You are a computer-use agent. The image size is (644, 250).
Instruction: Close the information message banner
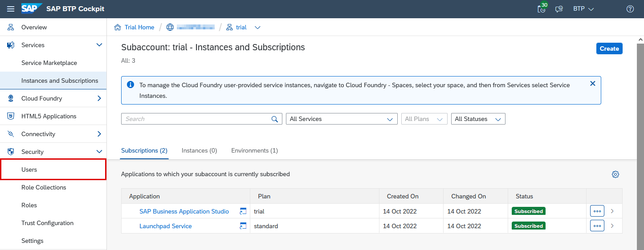(593, 83)
